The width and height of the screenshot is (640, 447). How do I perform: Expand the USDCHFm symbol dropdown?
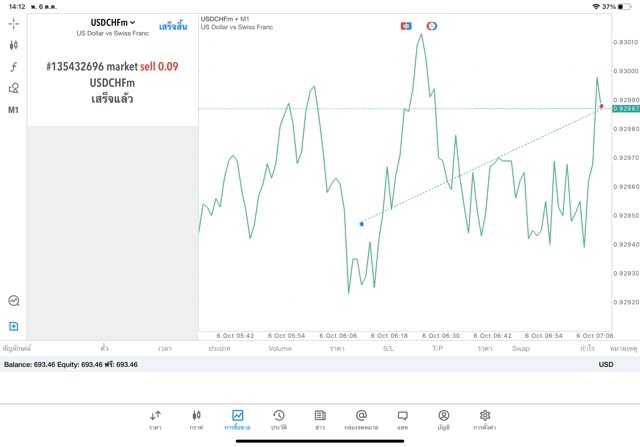pos(113,22)
